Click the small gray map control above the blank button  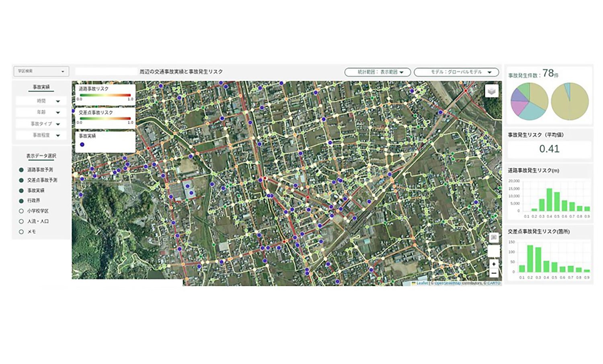[x=494, y=238]
